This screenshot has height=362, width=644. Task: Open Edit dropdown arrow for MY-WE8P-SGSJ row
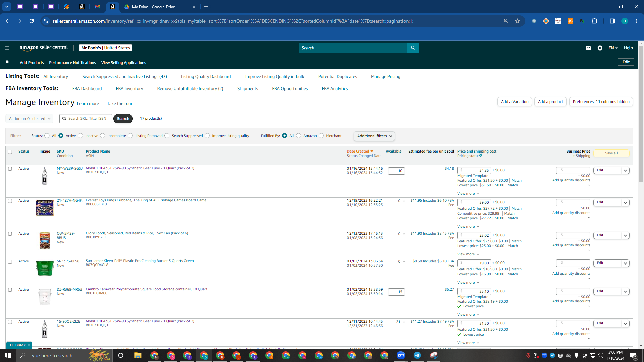click(x=625, y=170)
